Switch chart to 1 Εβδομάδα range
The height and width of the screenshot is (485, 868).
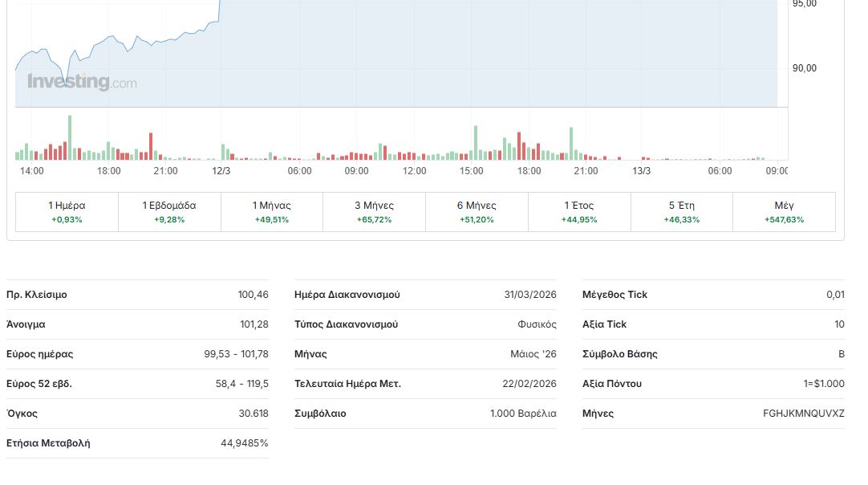[x=169, y=212]
